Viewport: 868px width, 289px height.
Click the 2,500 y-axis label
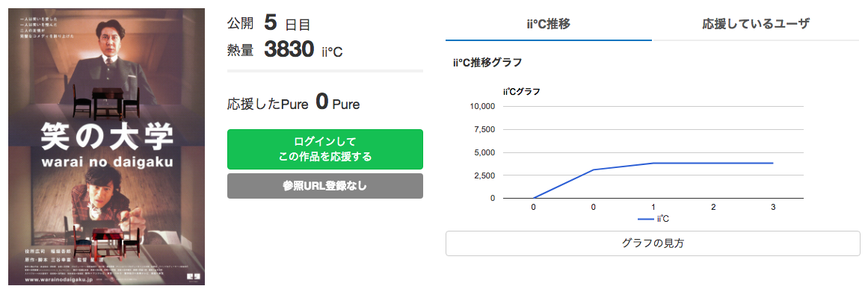pos(484,175)
